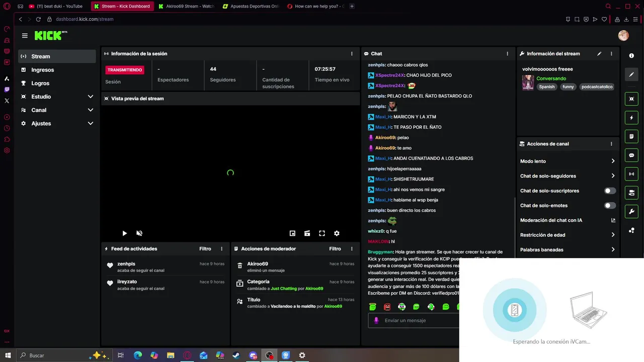The image size is (644, 362).
Task: Open Filtro in Acciones de moderador
Action: pyautogui.click(x=335, y=248)
